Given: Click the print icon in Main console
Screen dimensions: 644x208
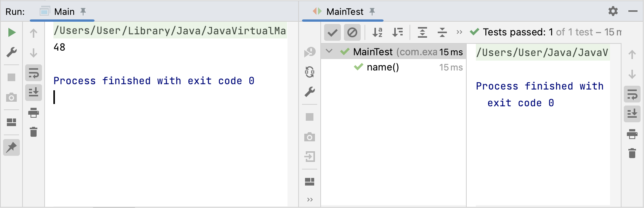Looking at the screenshot, I should (34, 112).
